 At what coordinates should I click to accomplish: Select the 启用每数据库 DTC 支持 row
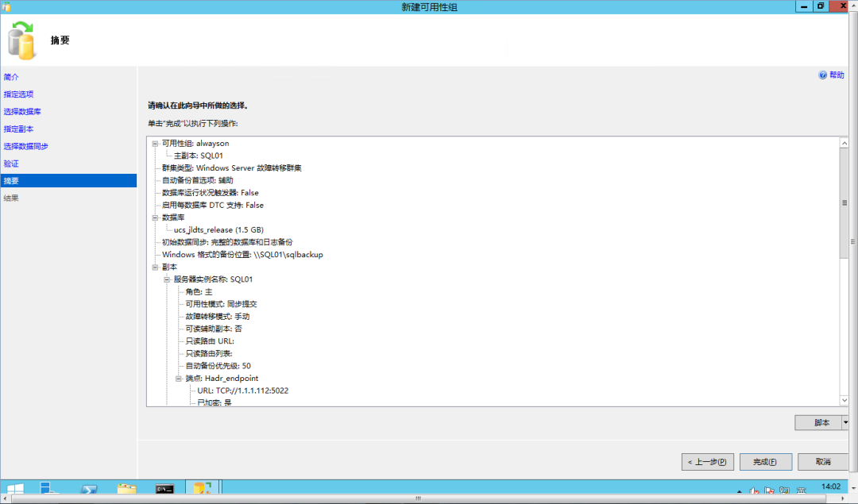(212, 205)
